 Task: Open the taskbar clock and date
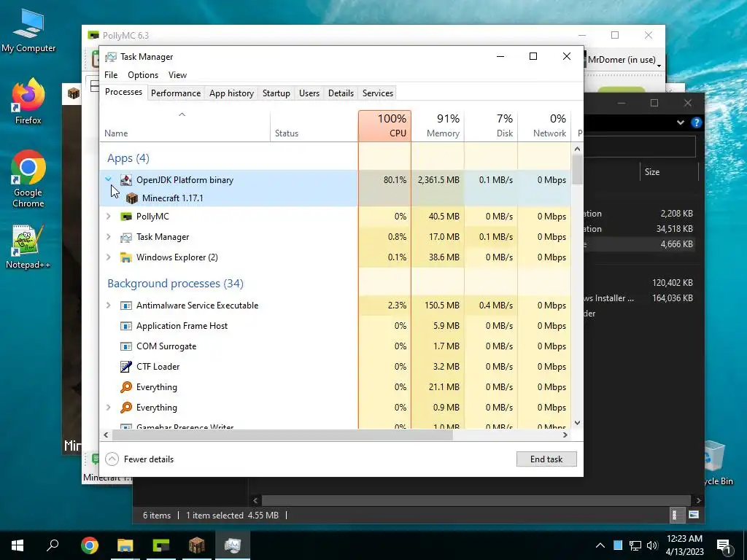point(684,545)
